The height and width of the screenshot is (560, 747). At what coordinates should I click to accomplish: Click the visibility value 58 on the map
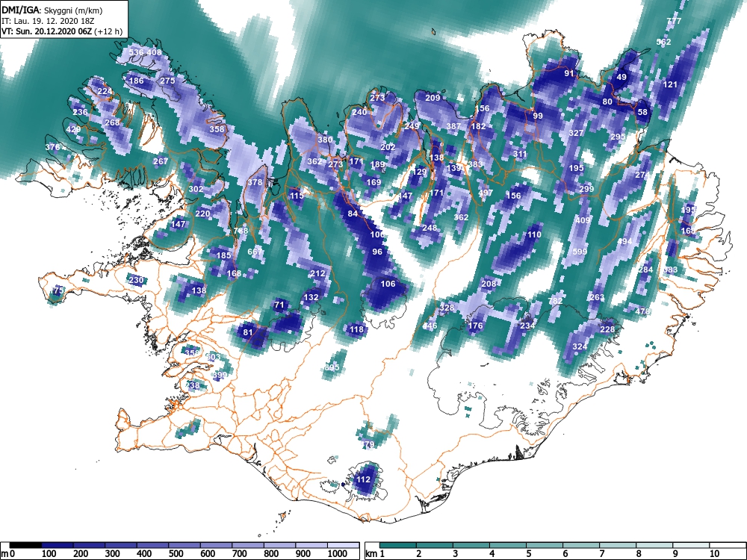pos(642,113)
